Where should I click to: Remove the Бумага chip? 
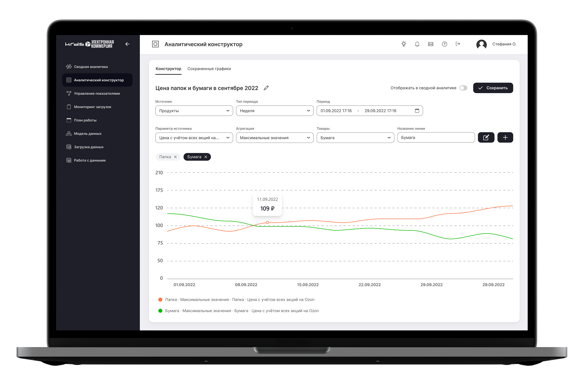click(206, 157)
